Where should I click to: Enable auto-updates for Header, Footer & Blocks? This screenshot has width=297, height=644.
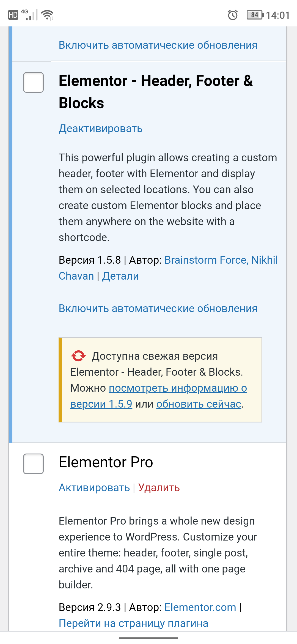point(158,309)
